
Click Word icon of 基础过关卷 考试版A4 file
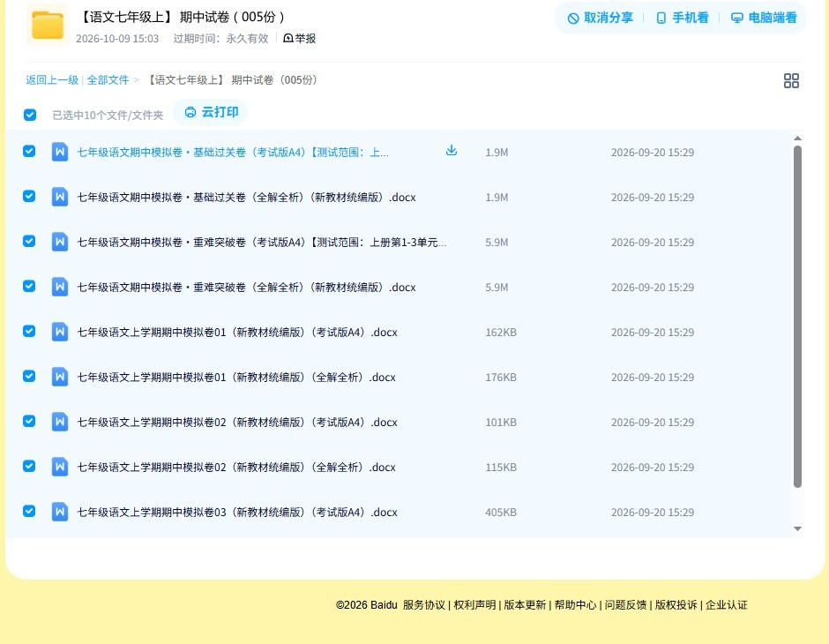click(60, 153)
